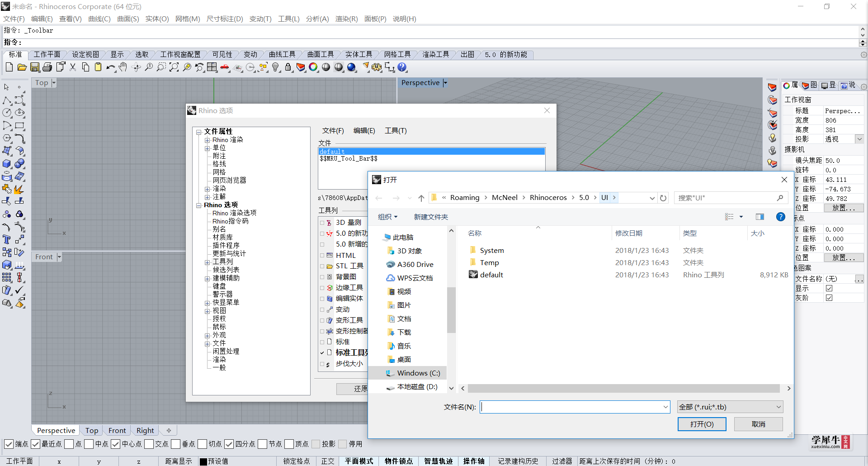
Task: Click the blue help question mark icon
Action: 402,67
